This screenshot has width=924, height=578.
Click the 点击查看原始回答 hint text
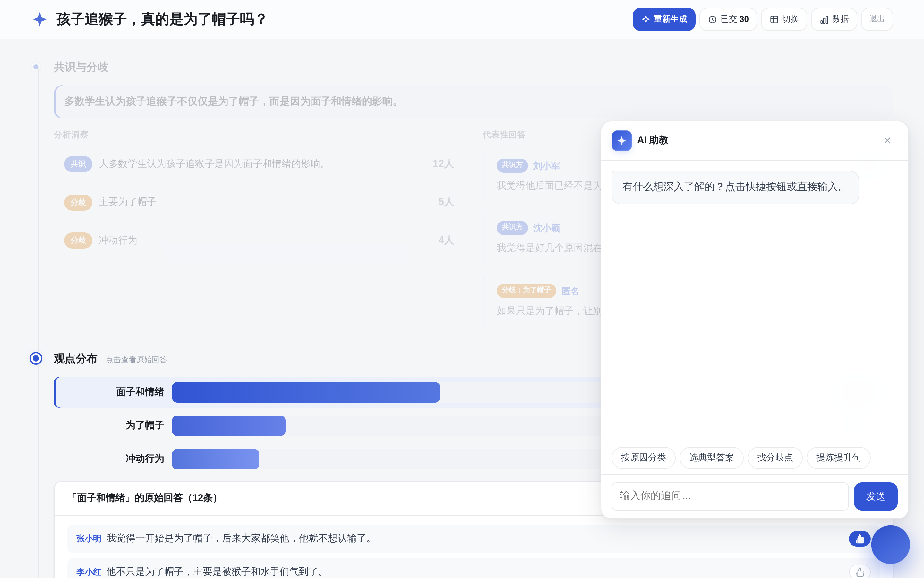click(136, 359)
